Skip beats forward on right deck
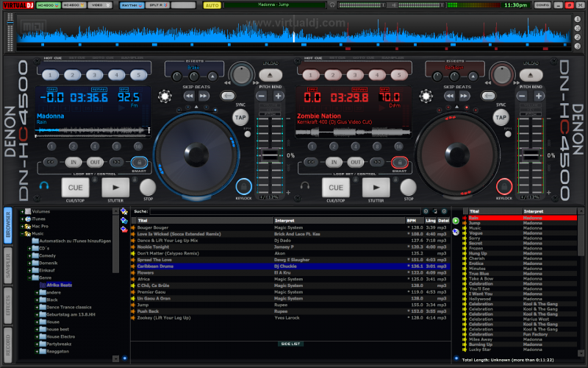This screenshot has width=588, height=368. pos(464,96)
